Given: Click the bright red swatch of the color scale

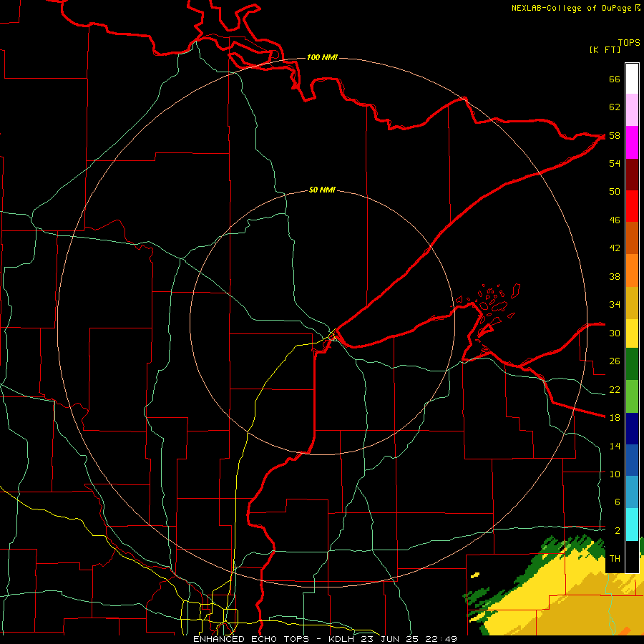Looking at the screenshot, I should (632, 206).
